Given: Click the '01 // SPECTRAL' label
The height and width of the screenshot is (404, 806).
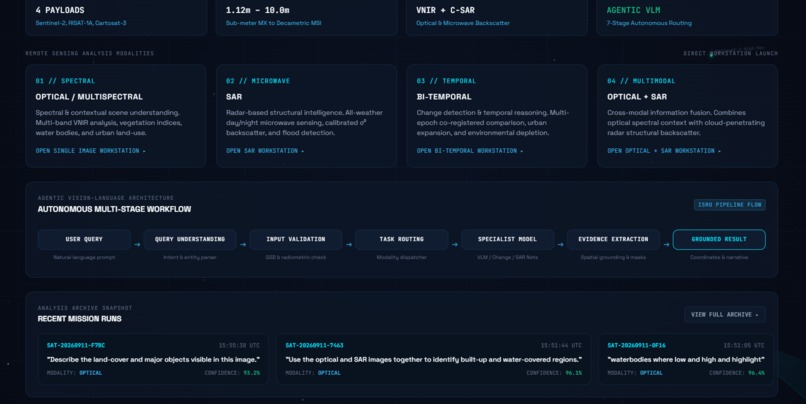Looking at the screenshot, I should pyautogui.click(x=65, y=81).
